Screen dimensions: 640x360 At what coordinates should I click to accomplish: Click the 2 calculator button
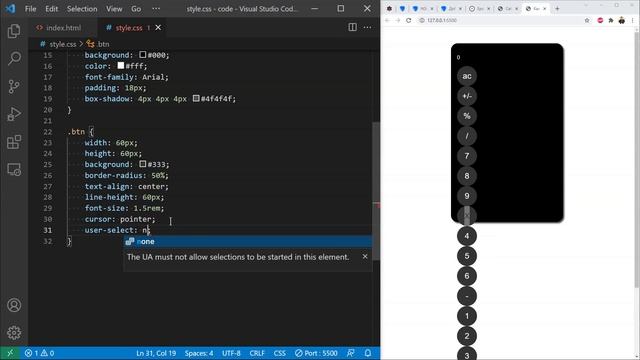[467, 336]
